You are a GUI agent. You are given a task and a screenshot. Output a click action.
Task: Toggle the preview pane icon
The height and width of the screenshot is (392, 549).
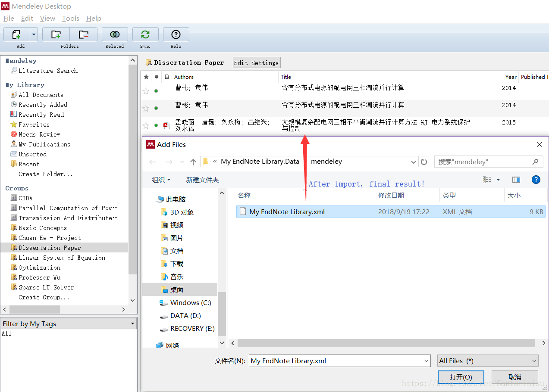(516, 180)
